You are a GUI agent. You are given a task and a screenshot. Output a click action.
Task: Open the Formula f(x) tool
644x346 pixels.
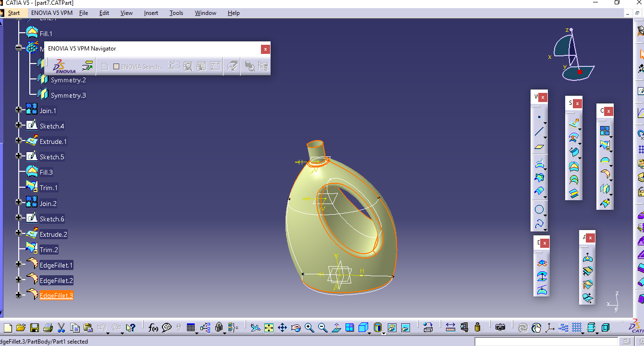[153, 328]
